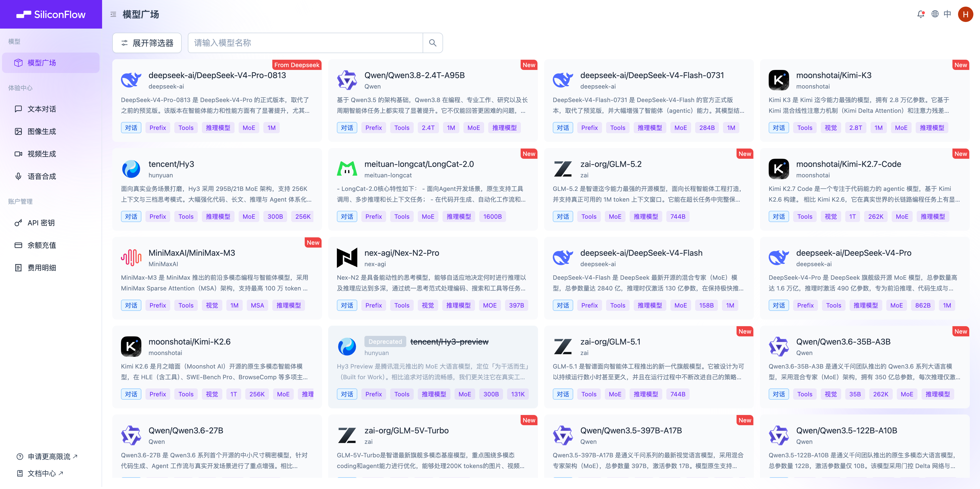Open 图像生成 in the sidebar
This screenshot has width=980, height=489.
[x=51, y=132]
